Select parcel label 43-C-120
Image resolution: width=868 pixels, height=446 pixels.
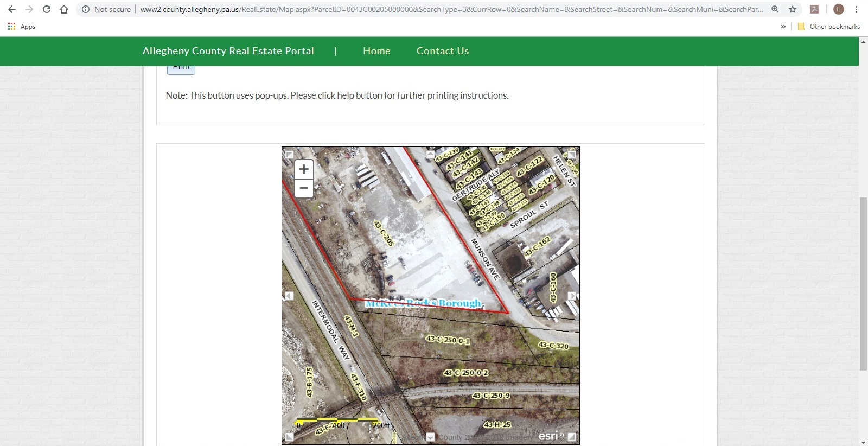pyautogui.click(x=542, y=184)
